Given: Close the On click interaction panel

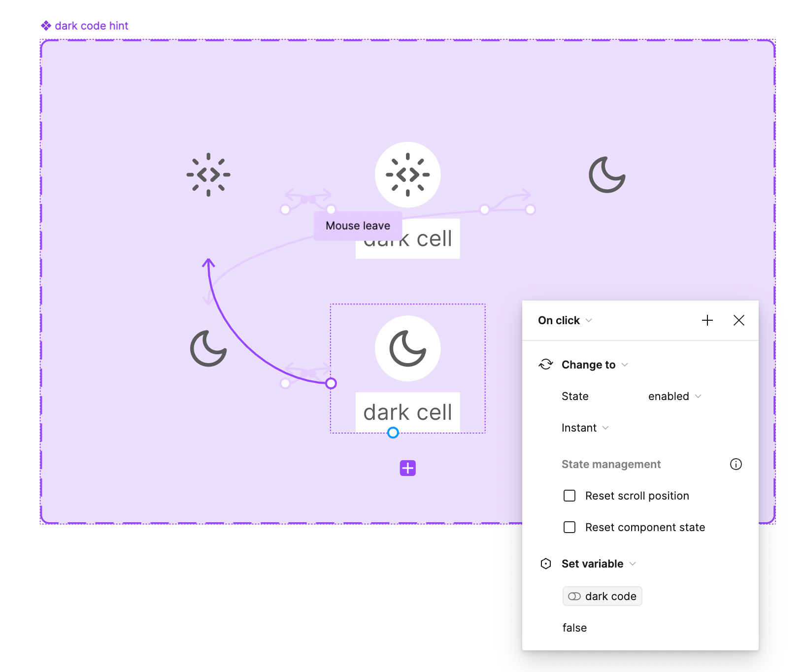Looking at the screenshot, I should click(738, 320).
